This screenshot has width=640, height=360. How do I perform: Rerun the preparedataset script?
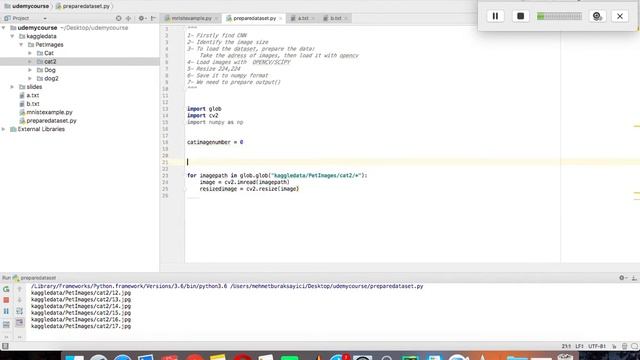[x=6, y=289]
